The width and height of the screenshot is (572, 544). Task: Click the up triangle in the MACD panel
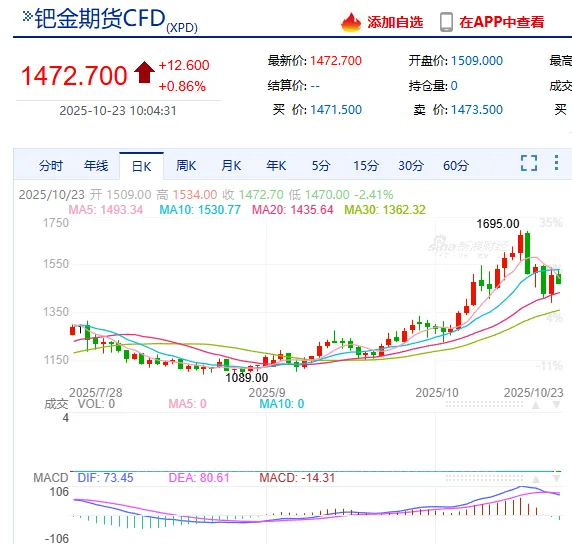(x=536, y=479)
